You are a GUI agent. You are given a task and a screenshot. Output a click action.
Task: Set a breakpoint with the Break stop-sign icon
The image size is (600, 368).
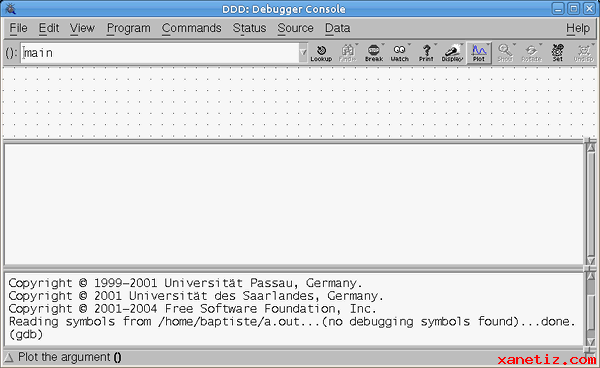(x=374, y=53)
